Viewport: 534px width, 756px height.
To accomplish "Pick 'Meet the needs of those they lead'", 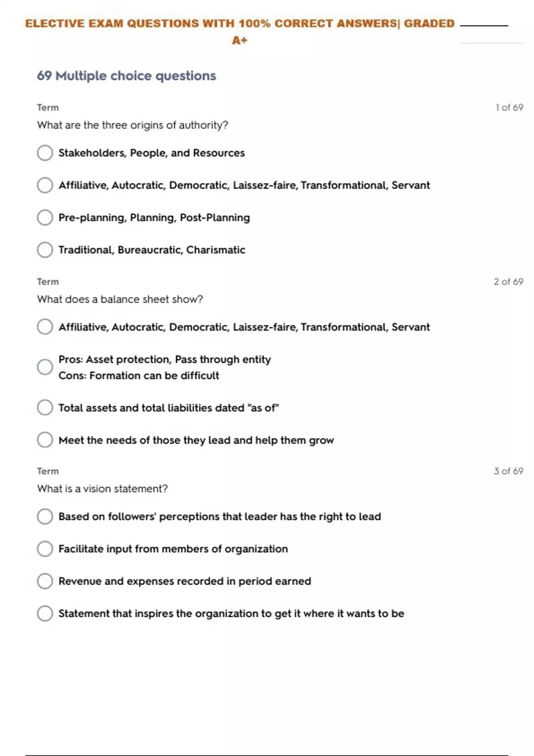I will 45,440.
